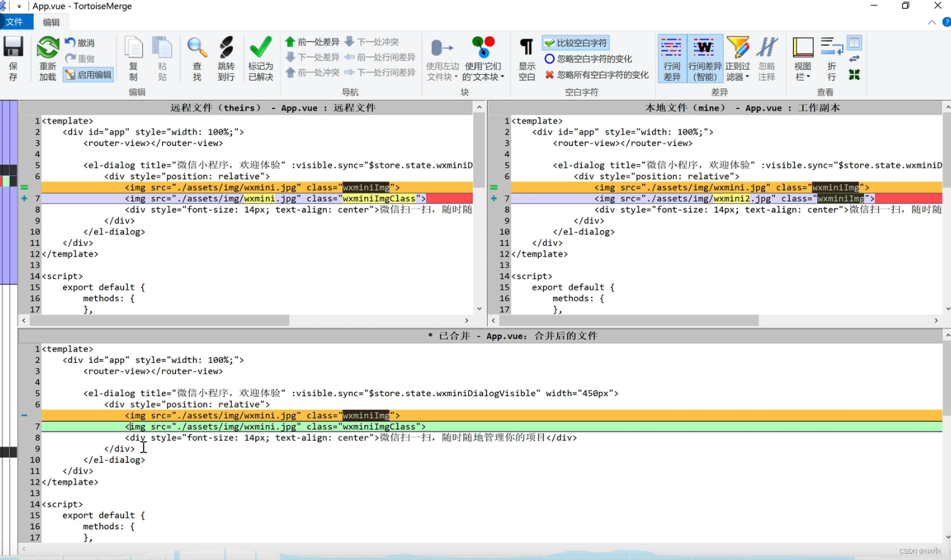Select 比较空白字符 option
This screenshot has height=560, width=951.
click(575, 43)
